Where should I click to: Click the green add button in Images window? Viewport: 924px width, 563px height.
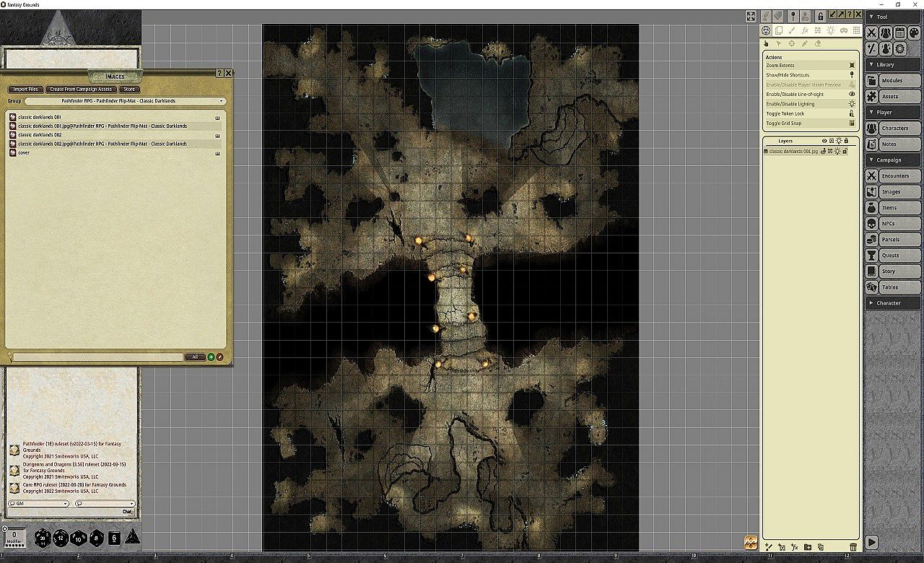211,357
